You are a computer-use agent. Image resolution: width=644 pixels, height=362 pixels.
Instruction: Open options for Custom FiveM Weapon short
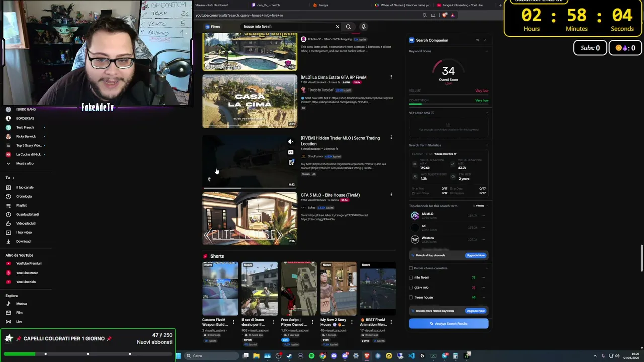233,322
